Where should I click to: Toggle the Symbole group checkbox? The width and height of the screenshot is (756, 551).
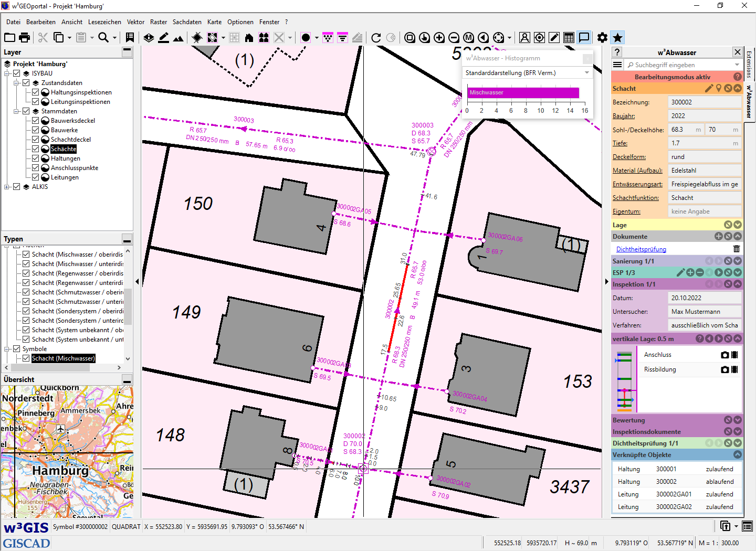pos(17,349)
